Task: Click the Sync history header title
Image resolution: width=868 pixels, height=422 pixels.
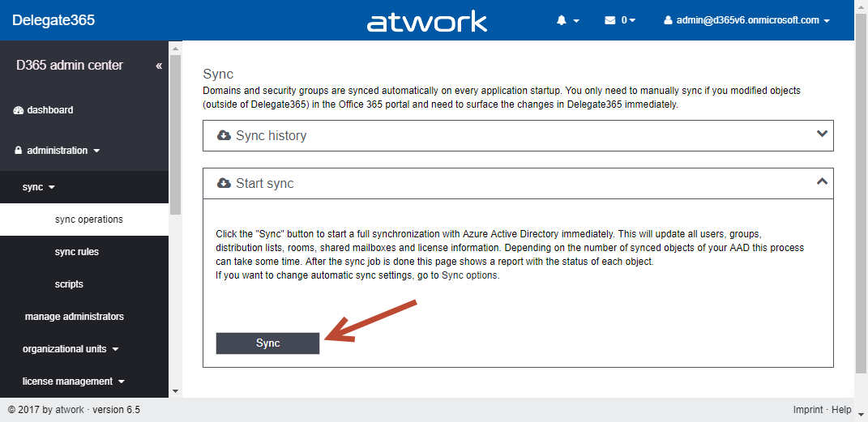Action: pos(272,135)
